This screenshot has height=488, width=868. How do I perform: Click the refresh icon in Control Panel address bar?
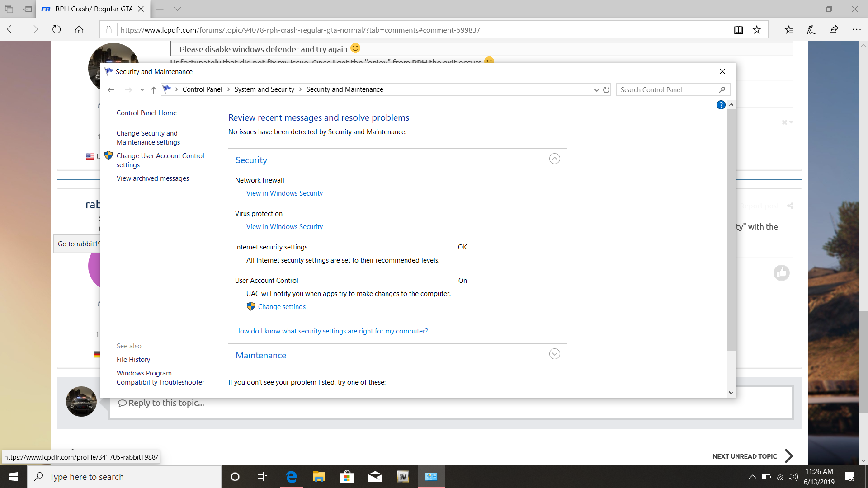(x=606, y=90)
